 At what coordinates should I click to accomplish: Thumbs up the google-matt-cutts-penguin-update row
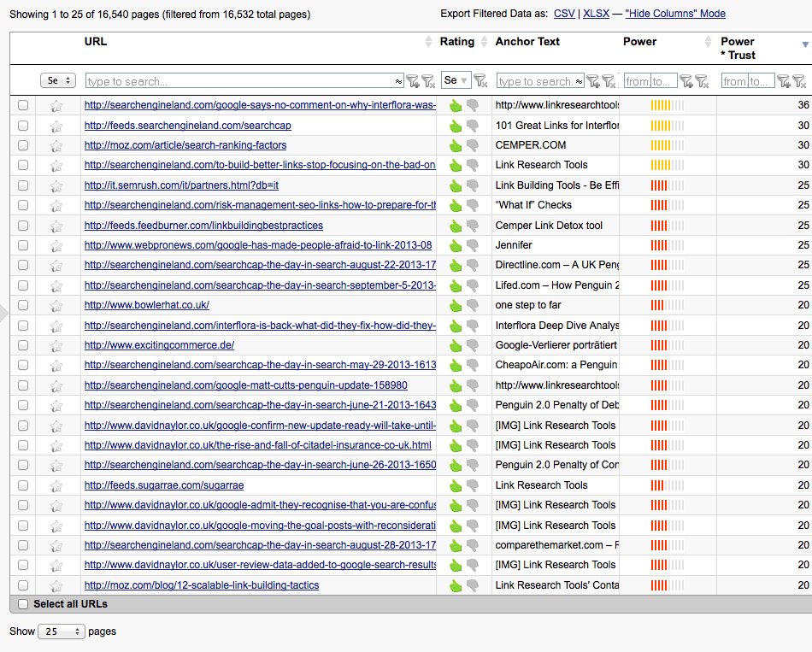point(456,385)
